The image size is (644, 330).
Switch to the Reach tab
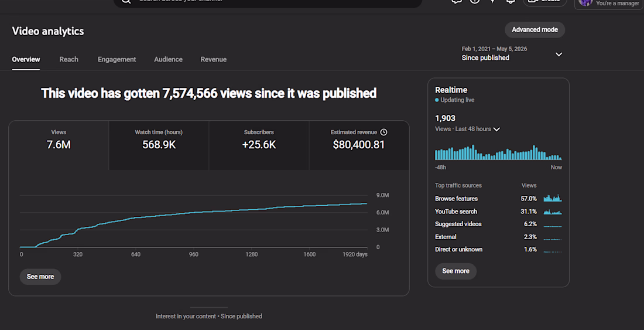pyautogui.click(x=68, y=59)
